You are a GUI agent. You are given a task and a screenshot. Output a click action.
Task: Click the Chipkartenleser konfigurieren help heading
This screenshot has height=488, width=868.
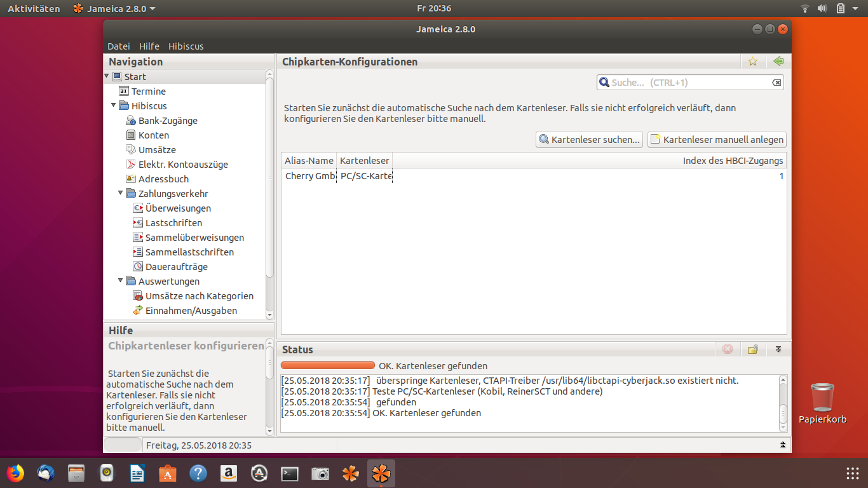[x=186, y=346]
